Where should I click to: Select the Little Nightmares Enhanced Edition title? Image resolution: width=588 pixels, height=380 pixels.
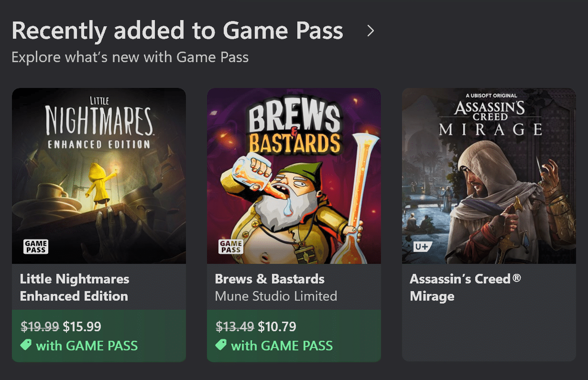point(75,287)
